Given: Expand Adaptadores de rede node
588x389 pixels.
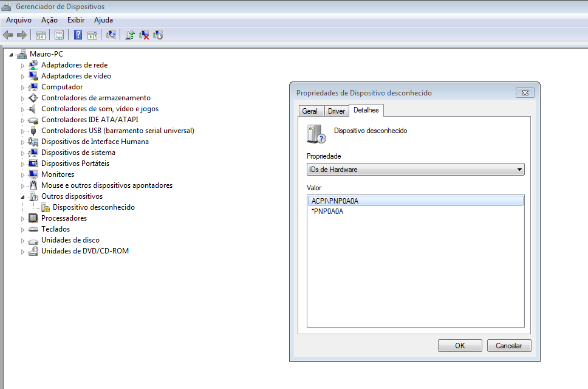Looking at the screenshot, I should [x=22, y=66].
